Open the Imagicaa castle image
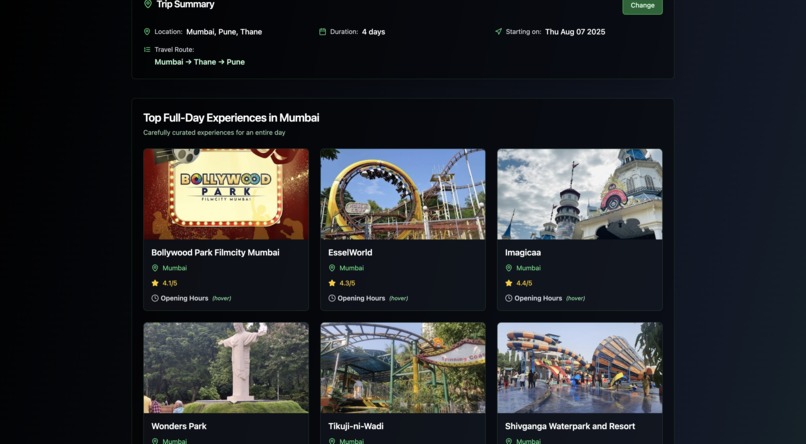The height and width of the screenshot is (444, 806). tap(580, 194)
